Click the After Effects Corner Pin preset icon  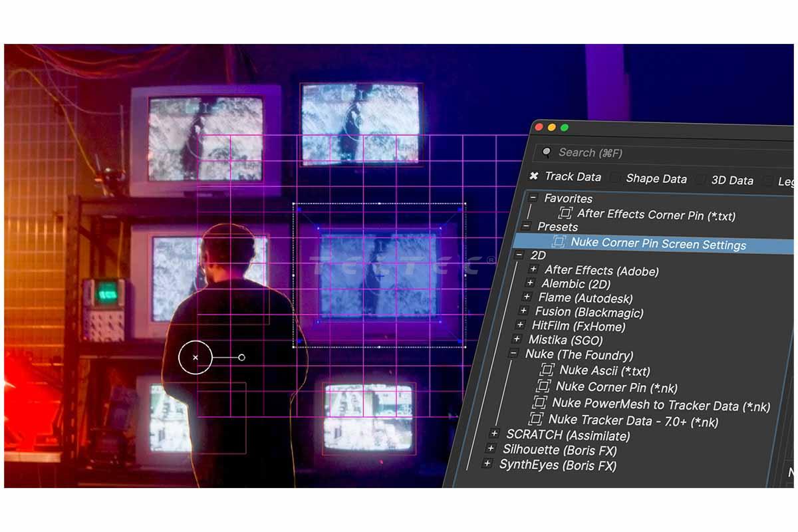[x=565, y=213]
